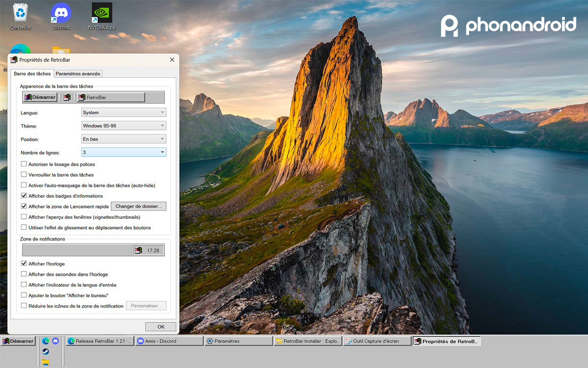
Task: Select the Barre des tâches tab
Action: click(32, 73)
